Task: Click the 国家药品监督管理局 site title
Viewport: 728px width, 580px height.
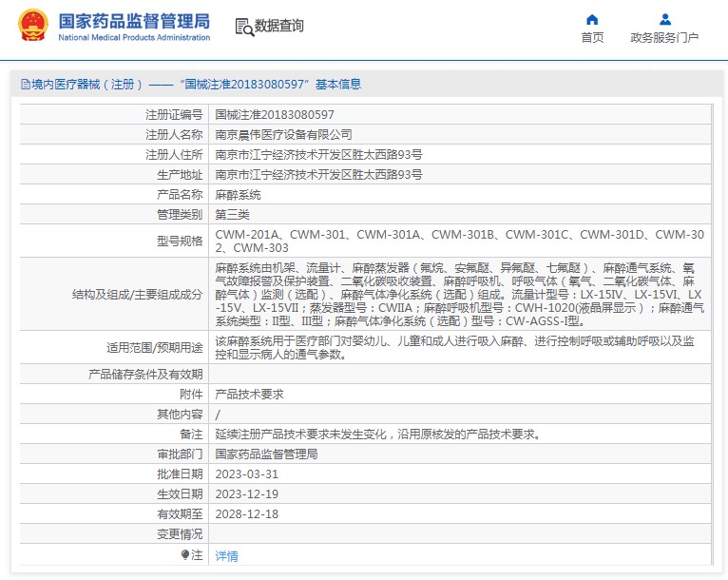Action: [134, 20]
